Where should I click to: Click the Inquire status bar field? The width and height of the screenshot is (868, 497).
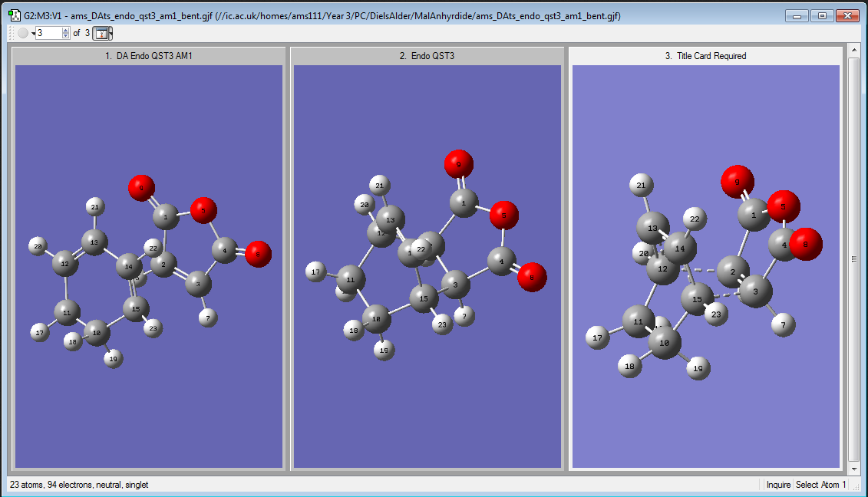coord(778,484)
